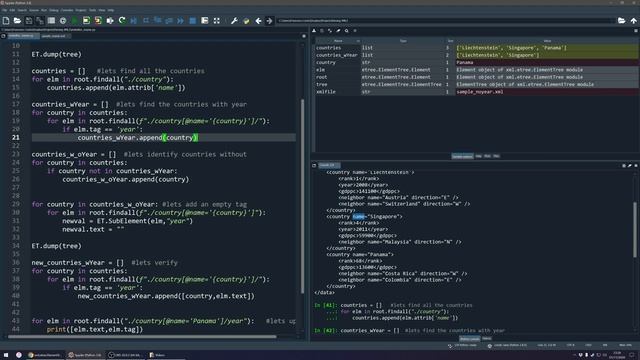
Task: Open Variable Explorer pane options menu
Action: click(x=636, y=31)
